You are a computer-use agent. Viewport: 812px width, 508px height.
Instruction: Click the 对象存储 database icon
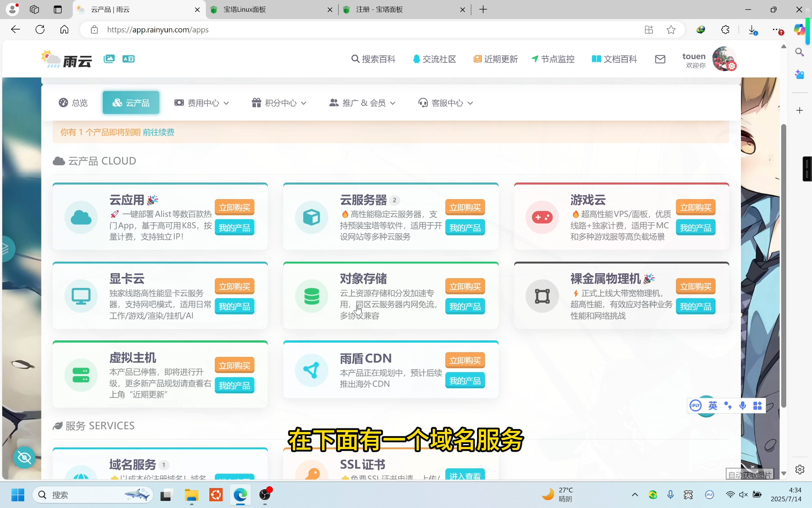312,296
